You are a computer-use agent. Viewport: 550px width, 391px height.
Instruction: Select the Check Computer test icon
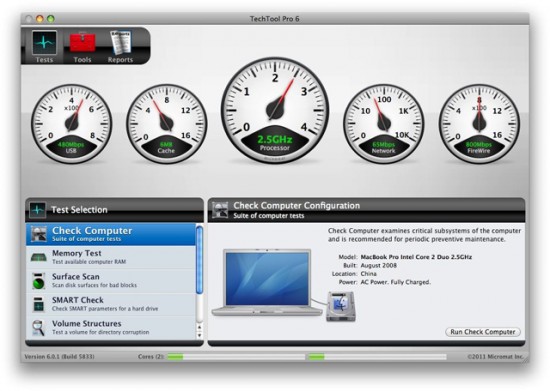pos(39,234)
